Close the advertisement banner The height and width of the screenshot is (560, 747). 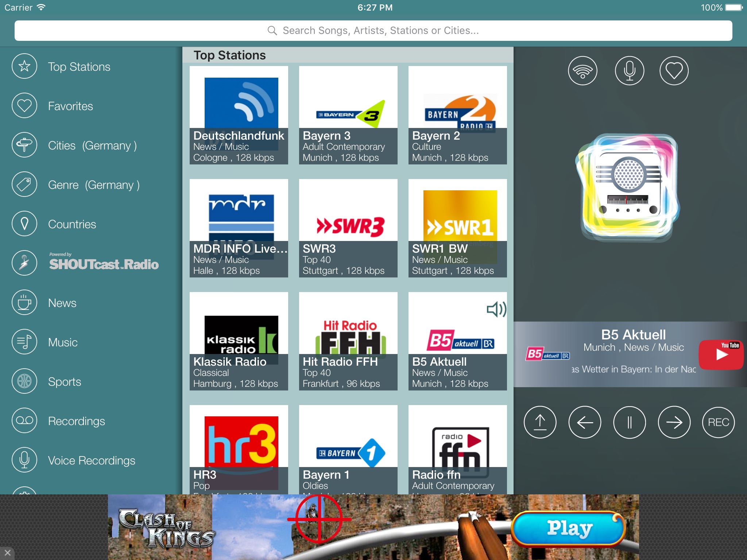tap(7, 553)
